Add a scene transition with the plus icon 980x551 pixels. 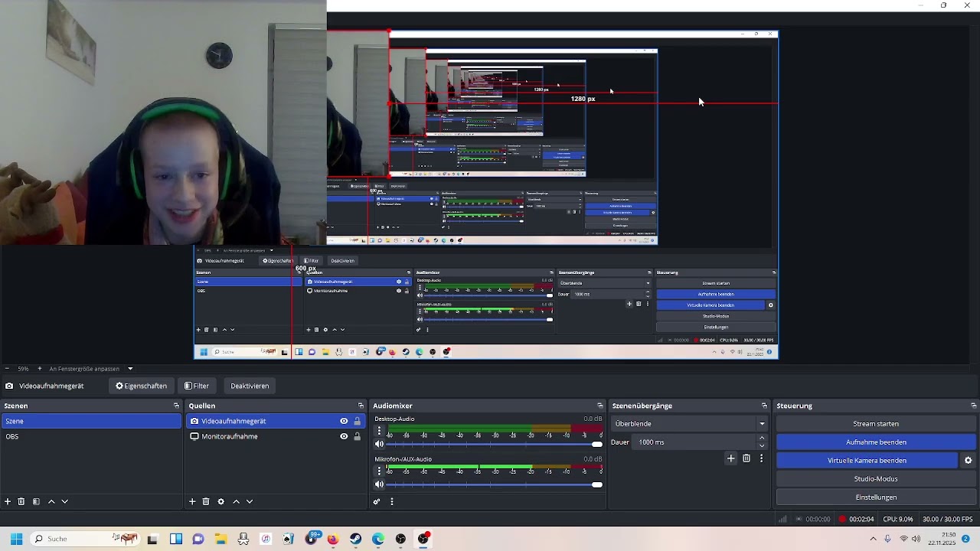coord(730,458)
